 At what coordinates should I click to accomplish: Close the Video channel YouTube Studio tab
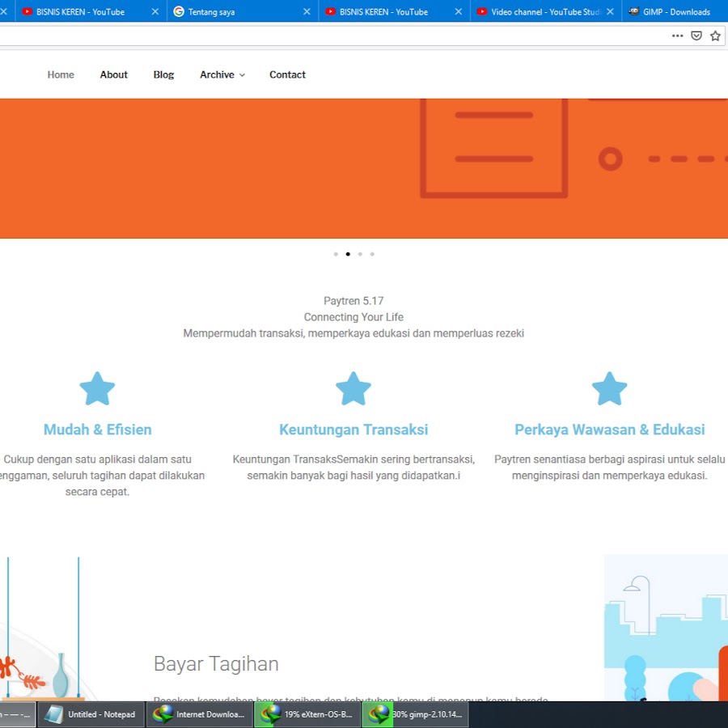point(610,11)
